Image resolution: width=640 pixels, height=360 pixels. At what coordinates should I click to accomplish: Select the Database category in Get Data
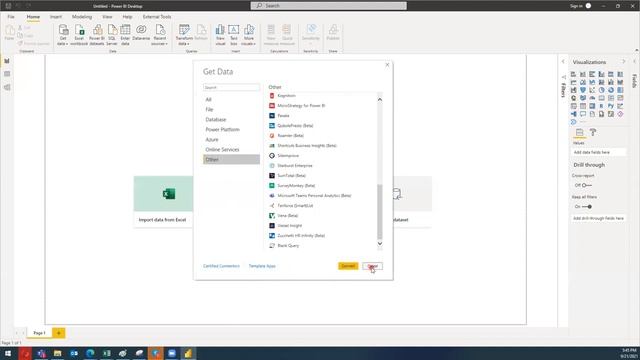(231, 120)
